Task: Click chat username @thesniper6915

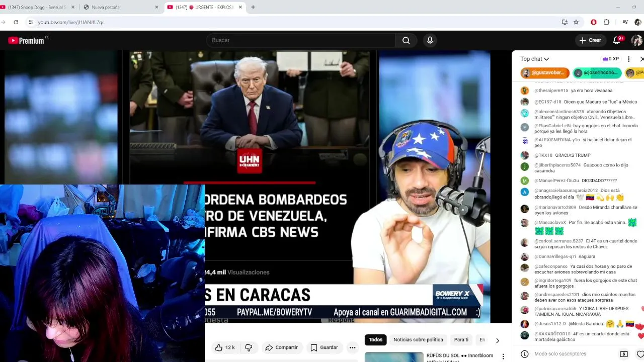Action: click(551, 90)
